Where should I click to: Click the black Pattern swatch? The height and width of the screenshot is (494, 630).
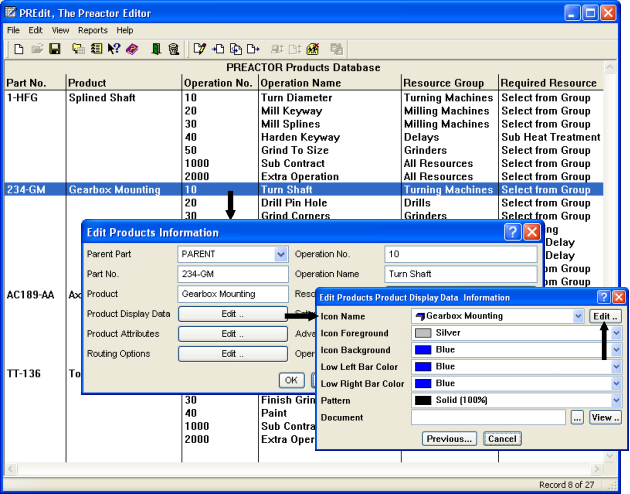pyautogui.click(x=423, y=400)
